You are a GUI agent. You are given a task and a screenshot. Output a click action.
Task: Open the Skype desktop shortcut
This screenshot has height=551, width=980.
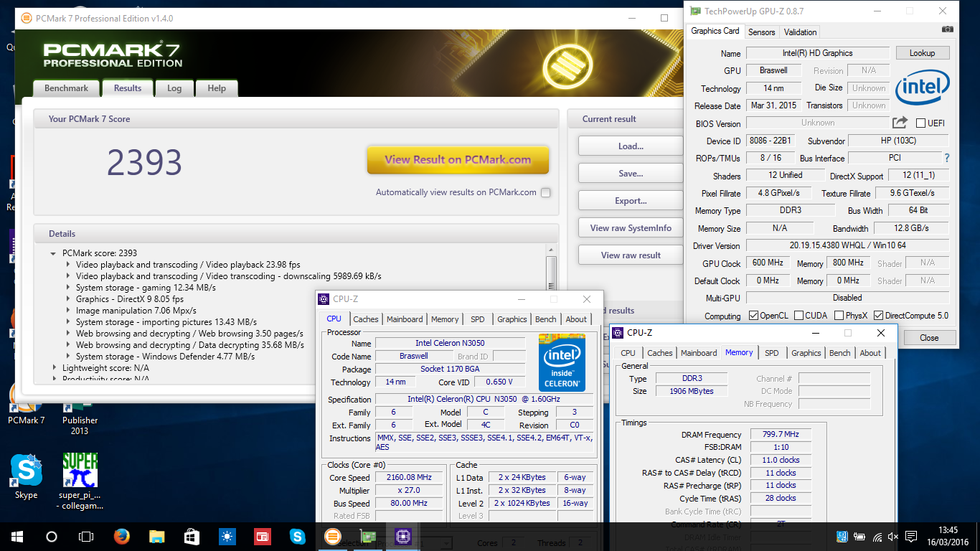[x=26, y=476]
